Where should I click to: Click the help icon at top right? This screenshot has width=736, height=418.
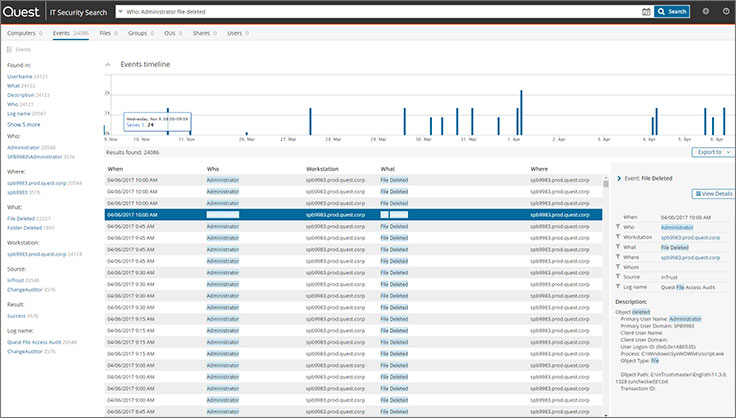(726, 11)
